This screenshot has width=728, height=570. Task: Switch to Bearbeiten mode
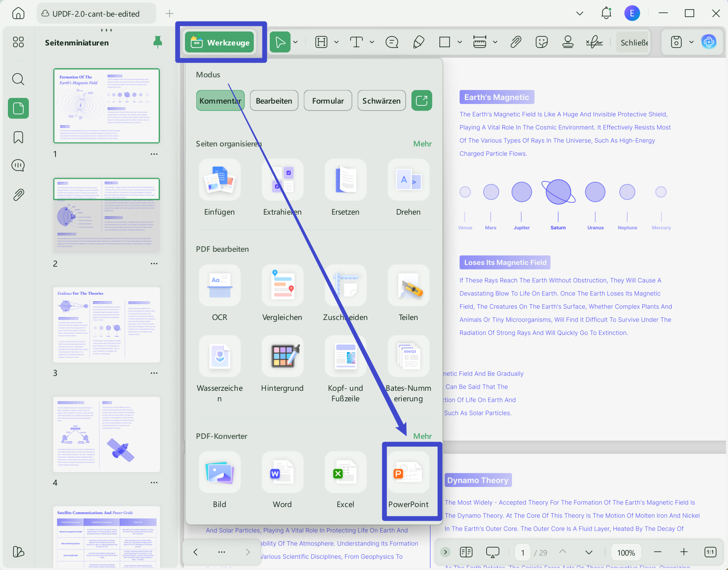click(x=274, y=101)
